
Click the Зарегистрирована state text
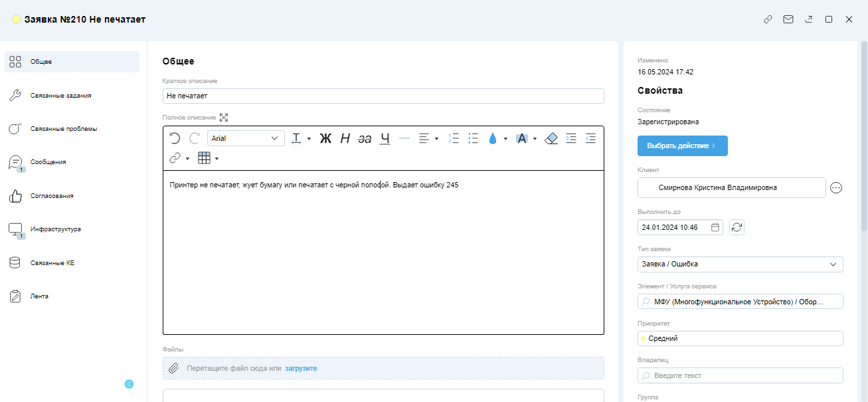(668, 122)
